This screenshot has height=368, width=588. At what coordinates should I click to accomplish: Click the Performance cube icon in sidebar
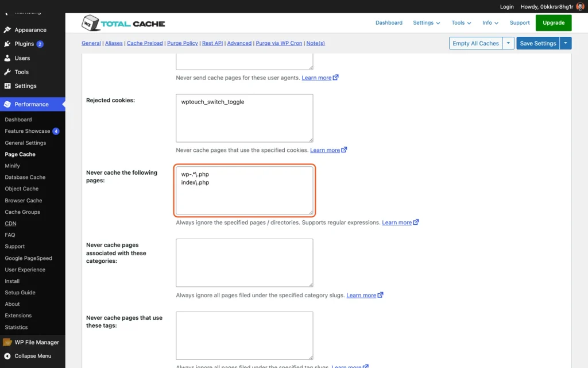point(7,105)
